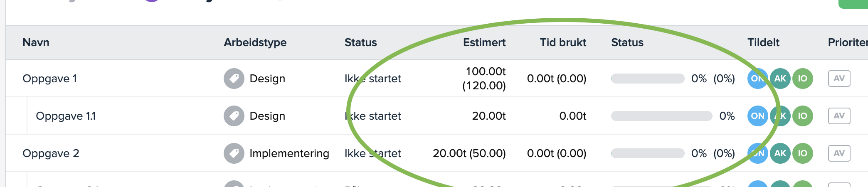Image resolution: width=868 pixels, height=187 pixels.
Task: Click the Implementering tag icon for Oppgave 2
Action: [234, 153]
